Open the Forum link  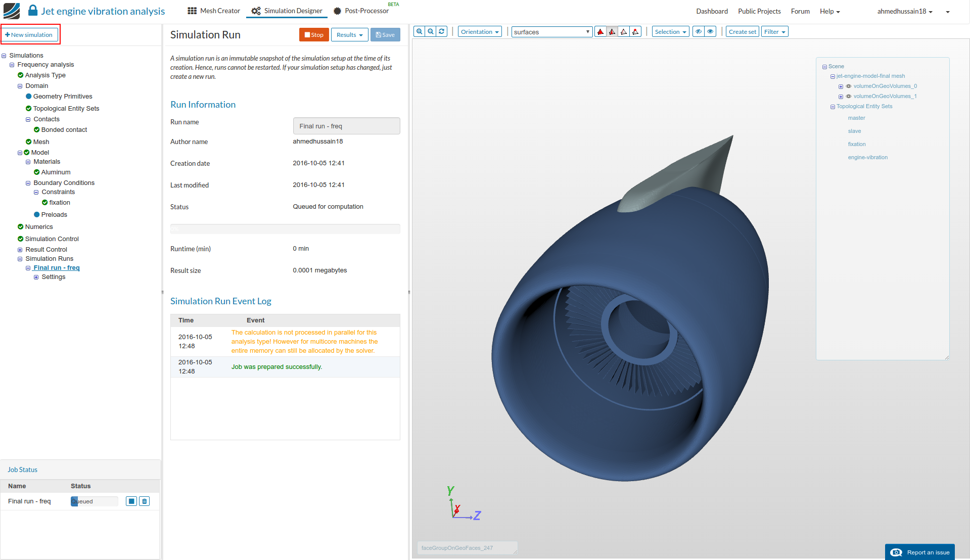pyautogui.click(x=800, y=11)
